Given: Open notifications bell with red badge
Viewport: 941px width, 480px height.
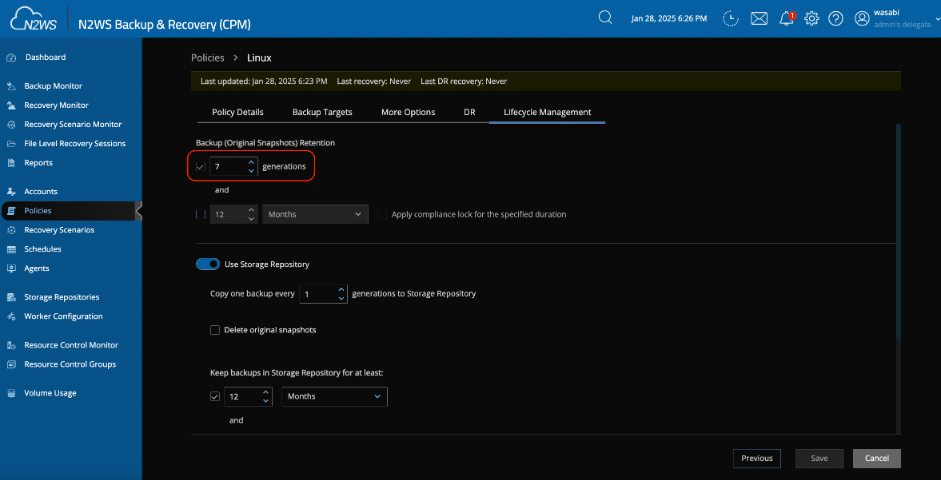Looking at the screenshot, I should [x=786, y=18].
